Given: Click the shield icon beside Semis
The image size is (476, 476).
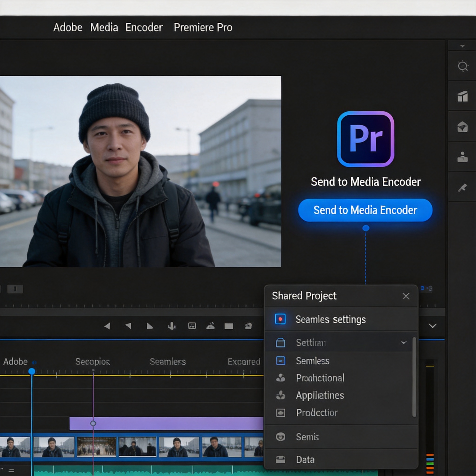Looking at the screenshot, I should [x=281, y=437].
